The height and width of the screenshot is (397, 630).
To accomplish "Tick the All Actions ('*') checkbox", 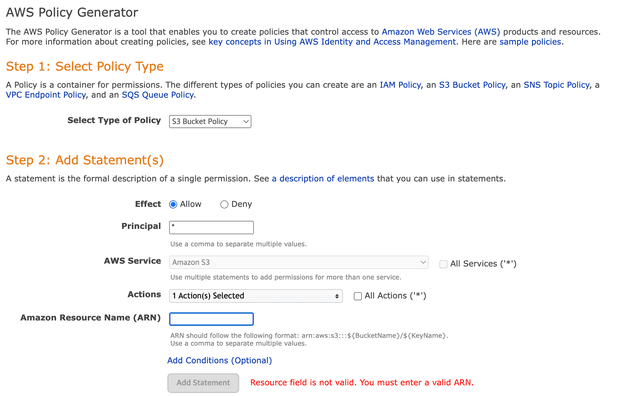I will [x=358, y=296].
